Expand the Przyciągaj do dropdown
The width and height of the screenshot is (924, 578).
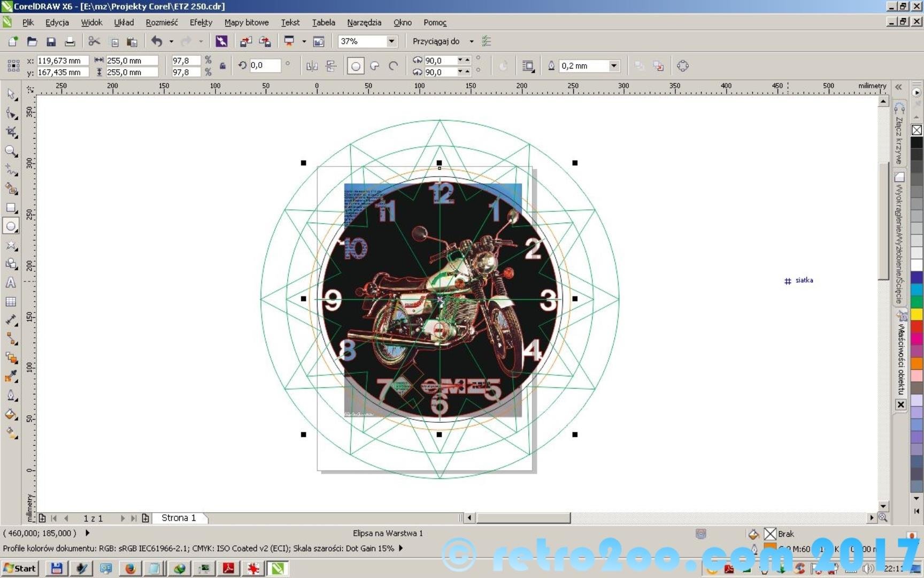tap(471, 41)
